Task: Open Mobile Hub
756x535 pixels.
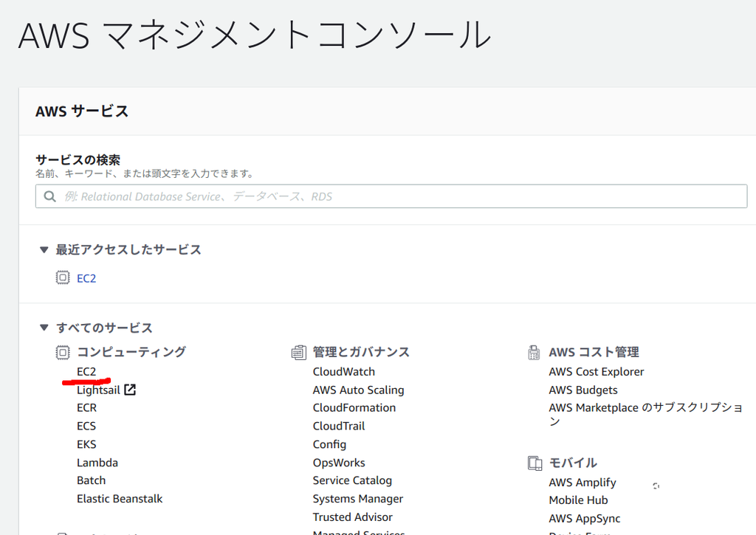Action: (x=578, y=500)
